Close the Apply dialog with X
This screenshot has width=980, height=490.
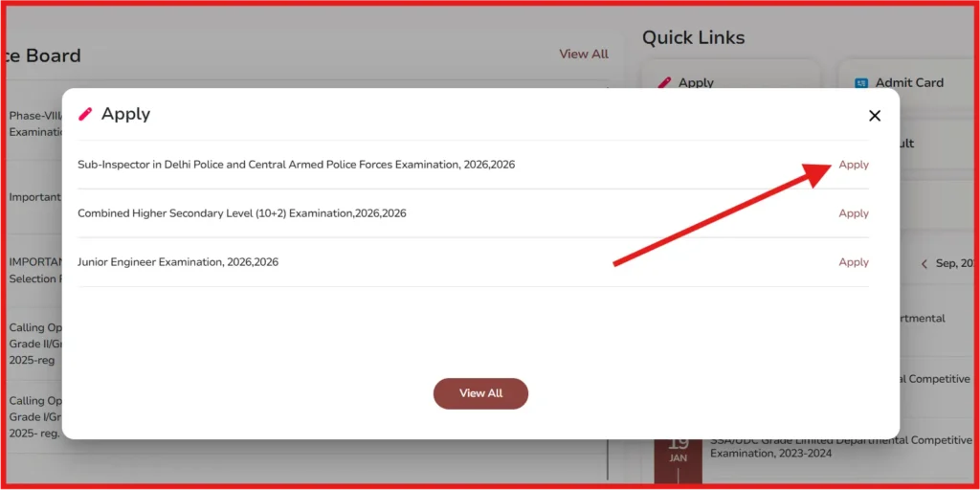tap(875, 116)
